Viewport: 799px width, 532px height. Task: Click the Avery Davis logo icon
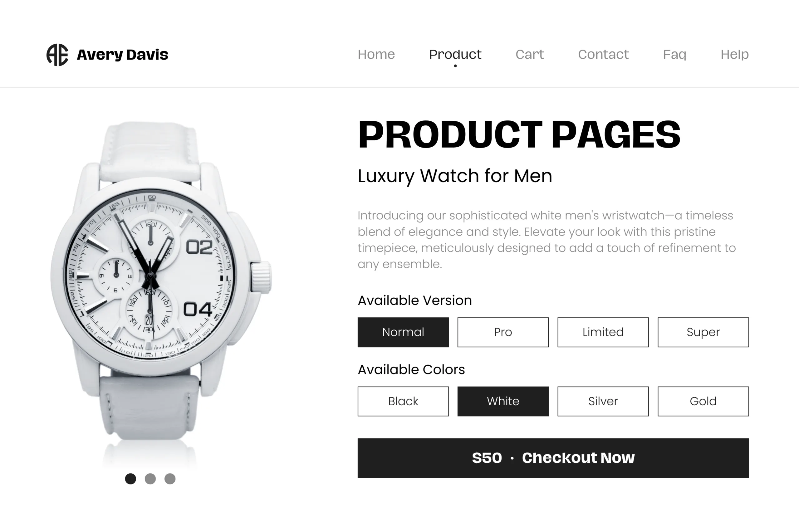click(x=57, y=55)
